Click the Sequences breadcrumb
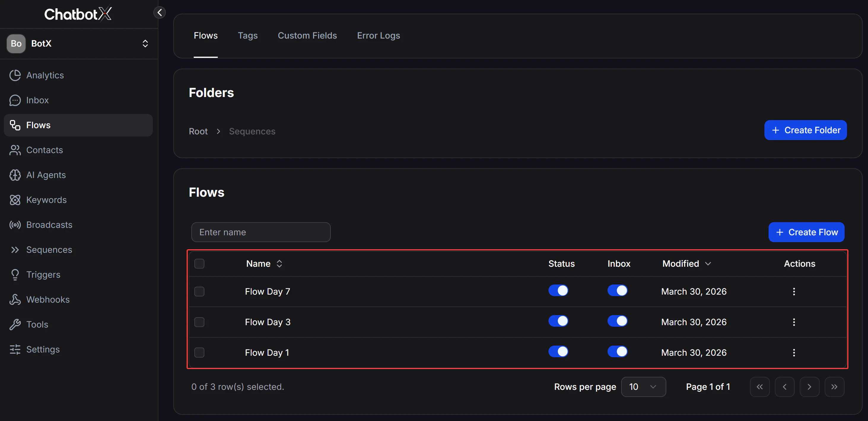 (x=252, y=131)
